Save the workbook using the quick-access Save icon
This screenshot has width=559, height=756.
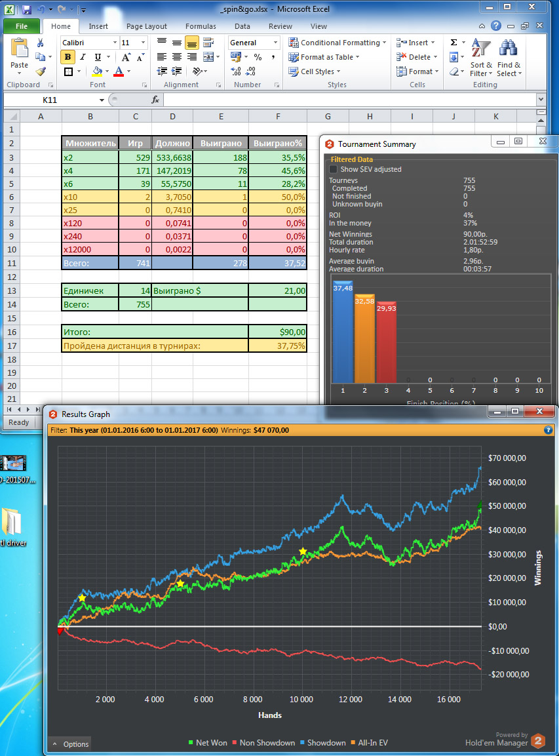point(26,10)
